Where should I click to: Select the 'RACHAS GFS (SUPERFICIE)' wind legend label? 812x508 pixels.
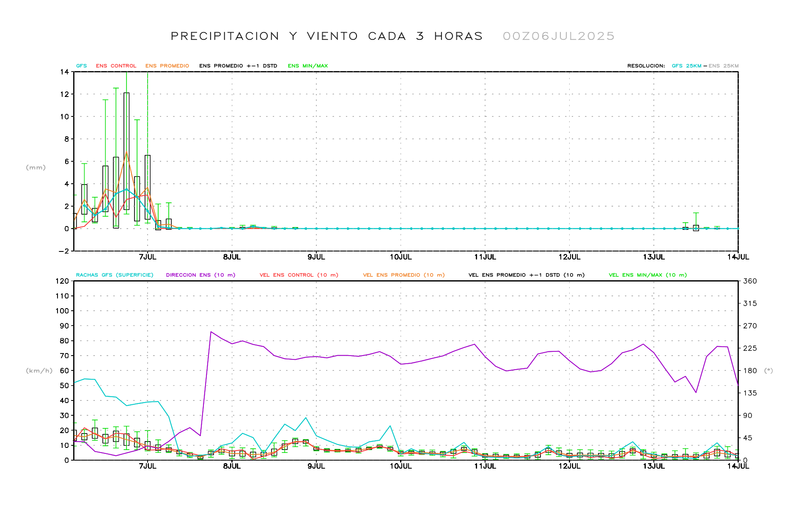tap(115, 275)
